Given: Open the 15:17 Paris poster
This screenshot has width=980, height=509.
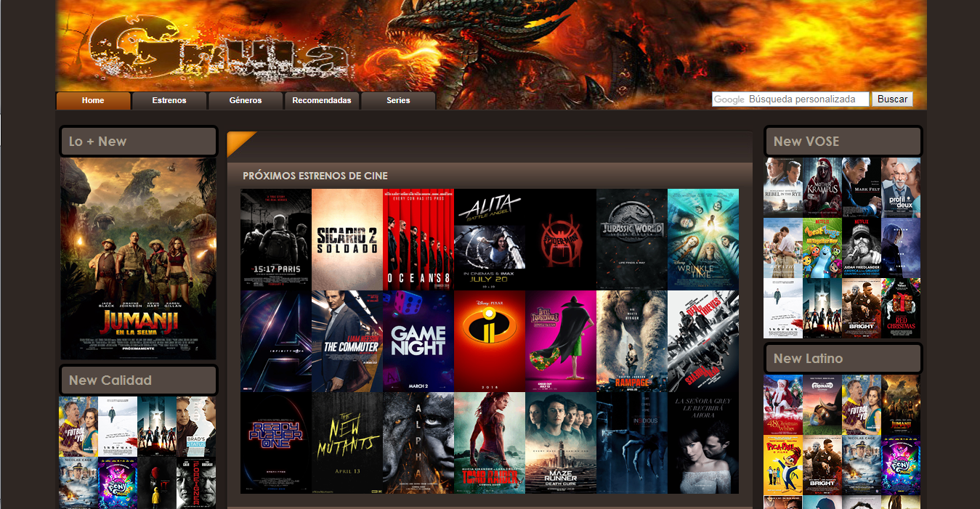Looking at the screenshot, I should tap(276, 240).
